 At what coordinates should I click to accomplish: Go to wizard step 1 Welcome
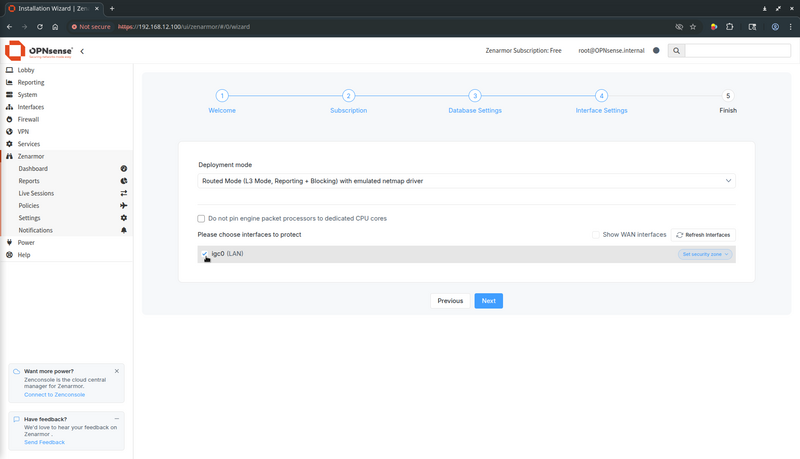pos(222,96)
